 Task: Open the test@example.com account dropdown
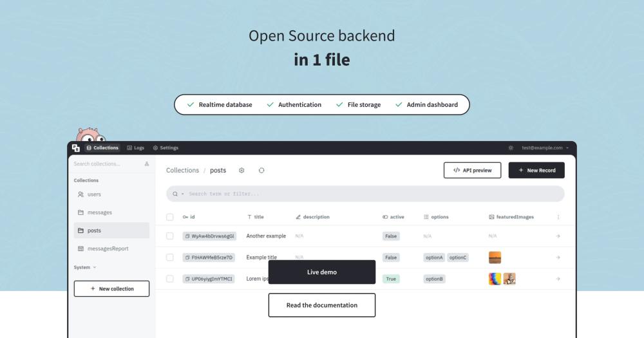[545, 148]
